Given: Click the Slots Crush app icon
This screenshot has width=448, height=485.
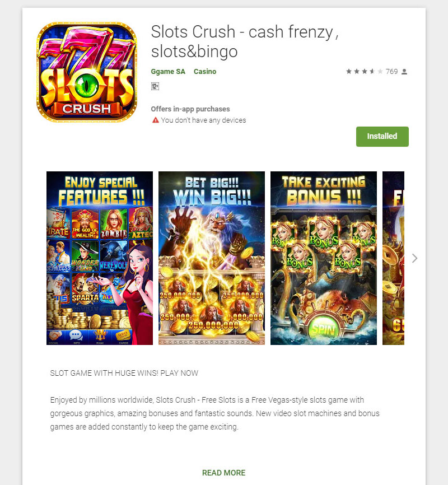Looking at the screenshot, I should (87, 72).
